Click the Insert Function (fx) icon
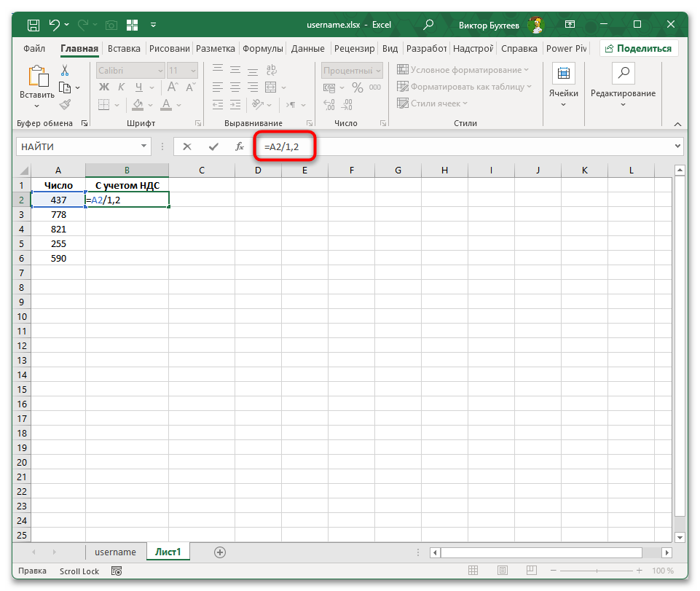This screenshot has height=591, width=700. click(x=239, y=146)
